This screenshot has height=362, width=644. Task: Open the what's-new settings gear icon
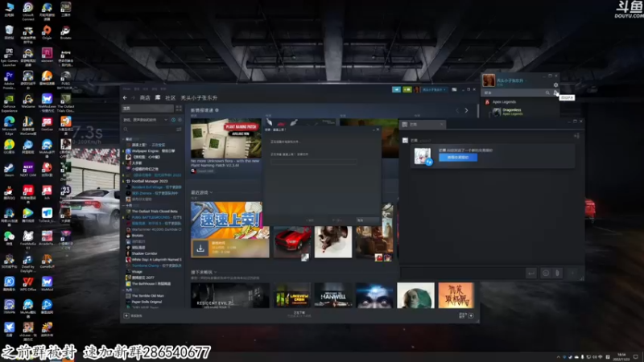click(x=217, y=110)
